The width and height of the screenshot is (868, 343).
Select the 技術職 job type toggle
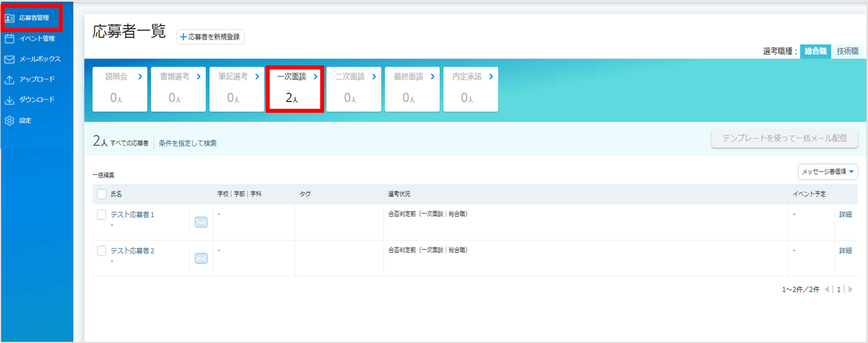tap(847, 51)
